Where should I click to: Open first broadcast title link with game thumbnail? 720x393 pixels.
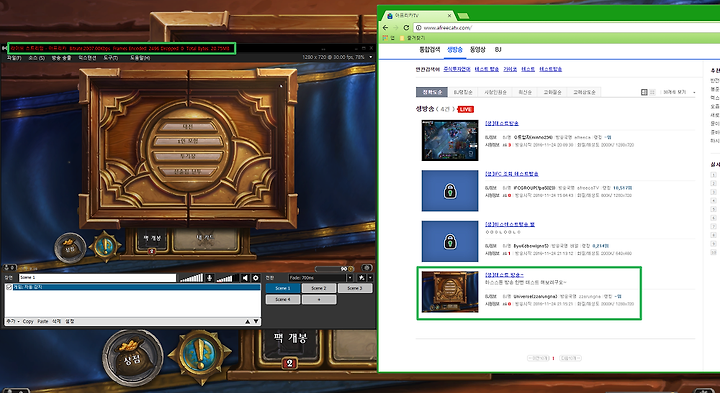click(x=502, y=124)
